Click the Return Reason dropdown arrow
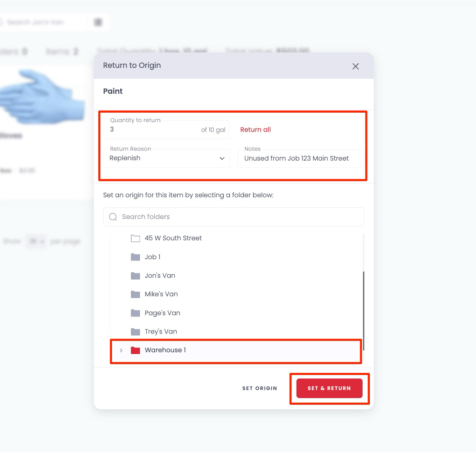Screen dimensions: 476x452 click(222, 158)
